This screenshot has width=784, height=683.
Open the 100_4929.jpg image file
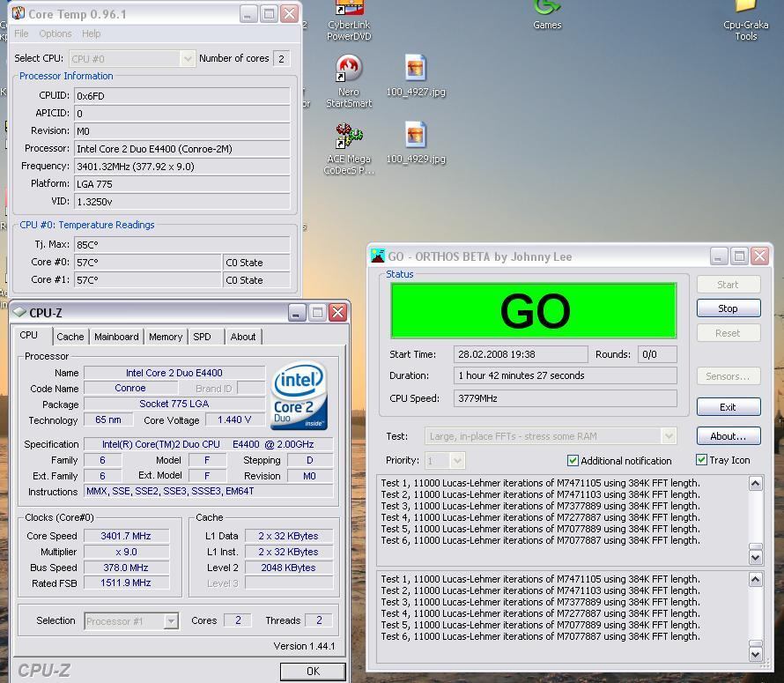416,143
